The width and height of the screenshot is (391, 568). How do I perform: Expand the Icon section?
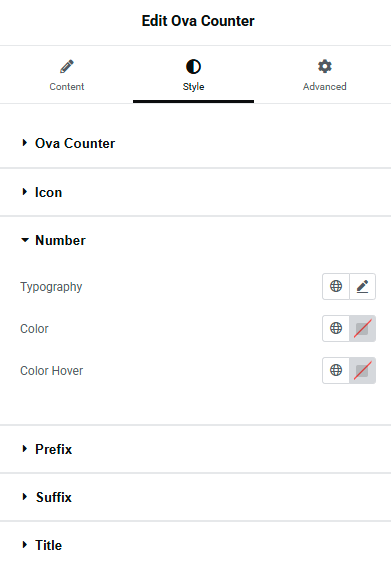(195, 192)
